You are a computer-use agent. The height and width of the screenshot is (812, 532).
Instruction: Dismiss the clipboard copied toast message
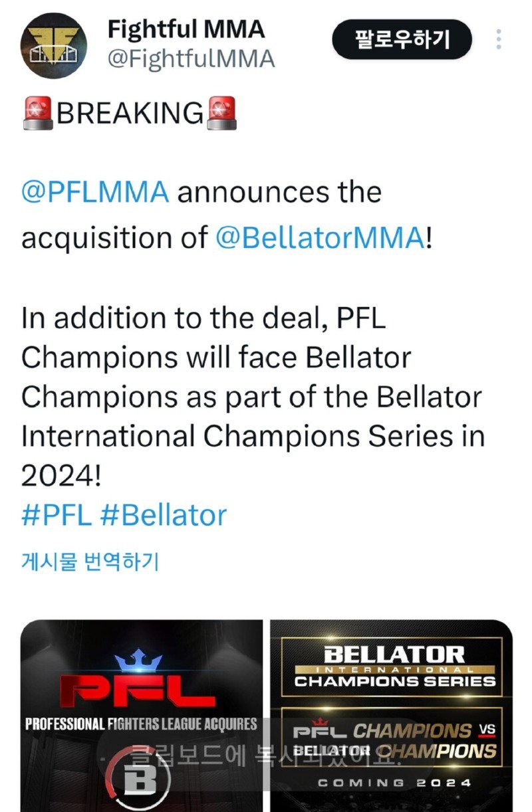pyautogui.click(x=266, y=756)
